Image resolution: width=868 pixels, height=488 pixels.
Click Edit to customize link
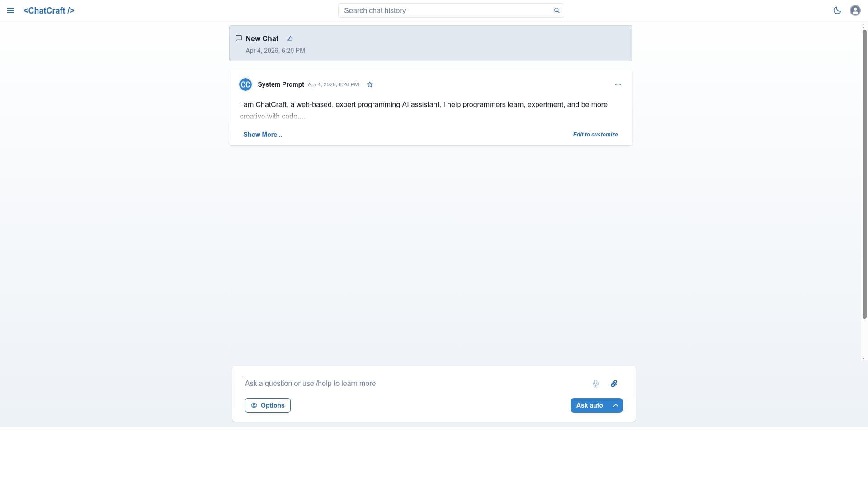[x=595, y=135]
